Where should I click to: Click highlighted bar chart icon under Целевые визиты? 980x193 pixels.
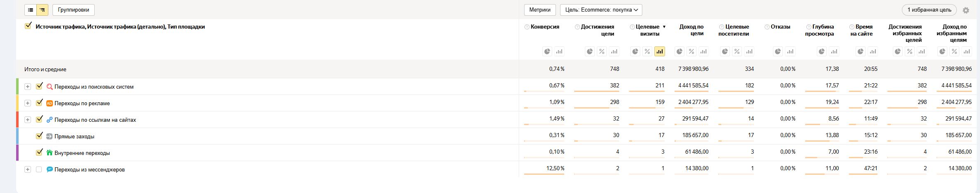click(660, 52)
